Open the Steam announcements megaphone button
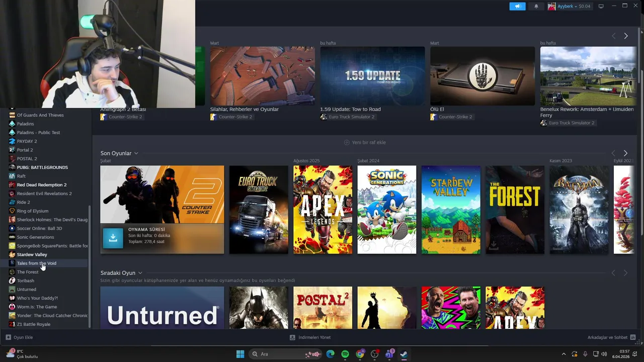 (x=517, y=6)
